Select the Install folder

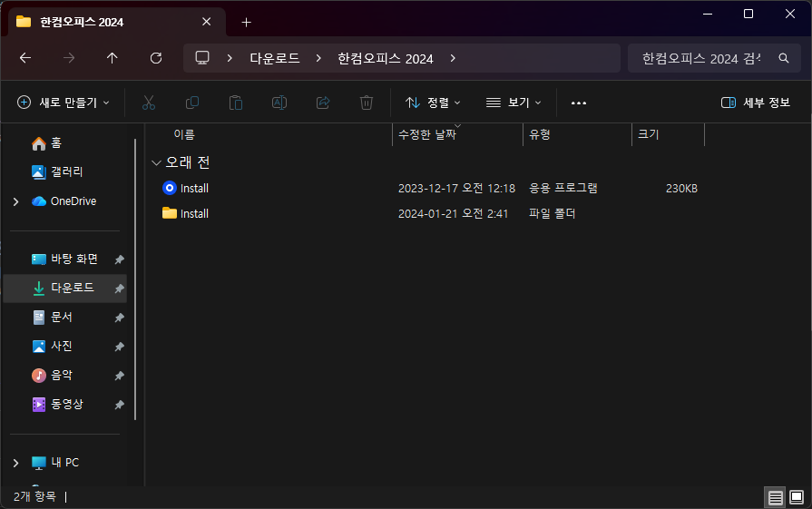[185, 213]
